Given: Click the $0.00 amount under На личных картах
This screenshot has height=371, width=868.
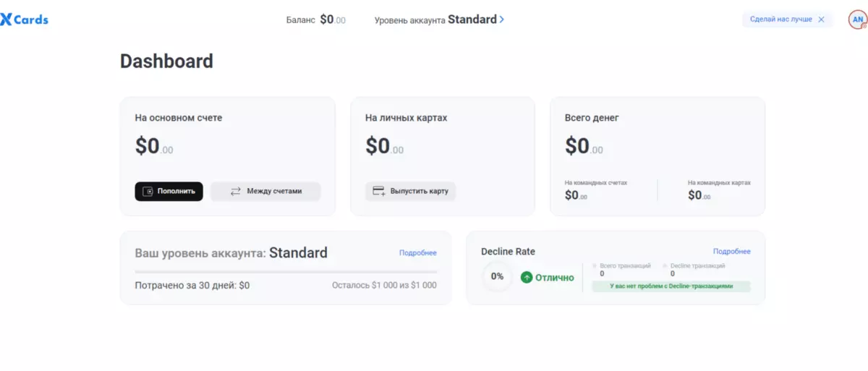Looking at the screenshot, I should pyautogui.click(x=384, y=146).
